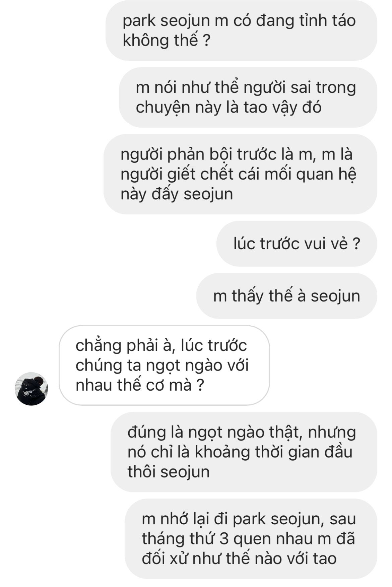
Task: Click the line "đối xử như thế nào với tao"
Action: click(x=239, y=559)
